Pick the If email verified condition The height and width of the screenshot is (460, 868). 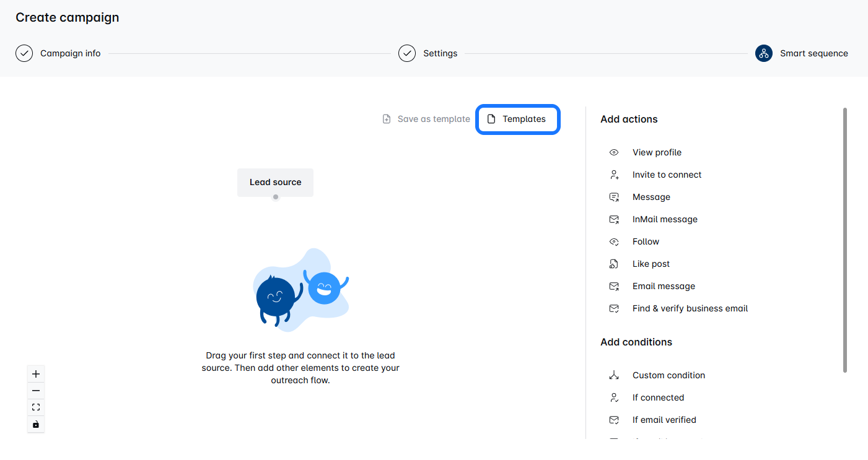(664, 420)
